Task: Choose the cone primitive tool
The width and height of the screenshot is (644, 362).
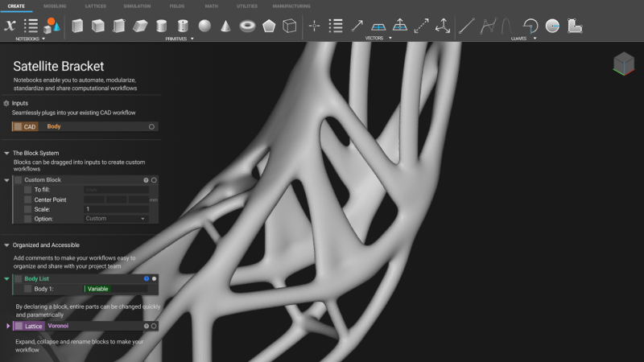Action: tap(225, 27)
